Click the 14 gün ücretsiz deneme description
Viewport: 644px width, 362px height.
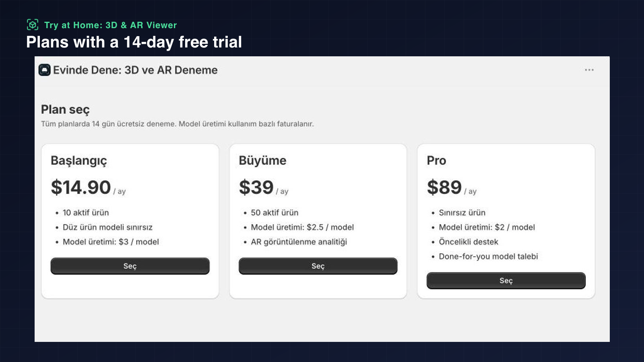pyautogui.click(x=177, y=124)
